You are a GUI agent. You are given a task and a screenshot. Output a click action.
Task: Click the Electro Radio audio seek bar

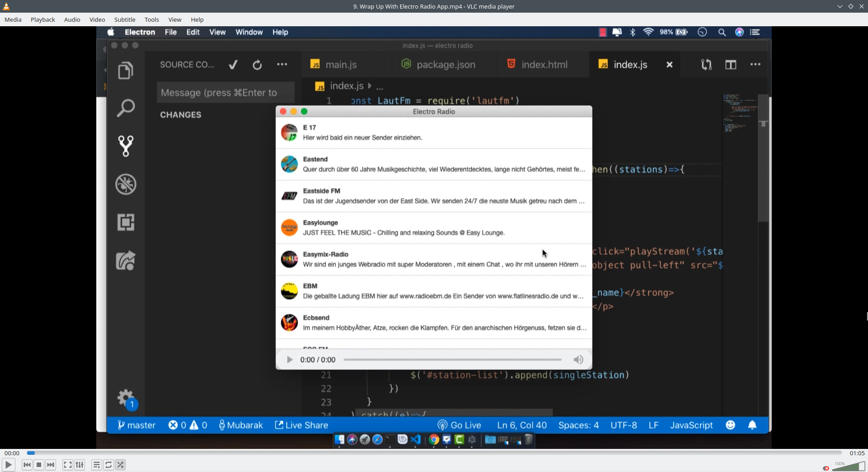click(453, 360)
